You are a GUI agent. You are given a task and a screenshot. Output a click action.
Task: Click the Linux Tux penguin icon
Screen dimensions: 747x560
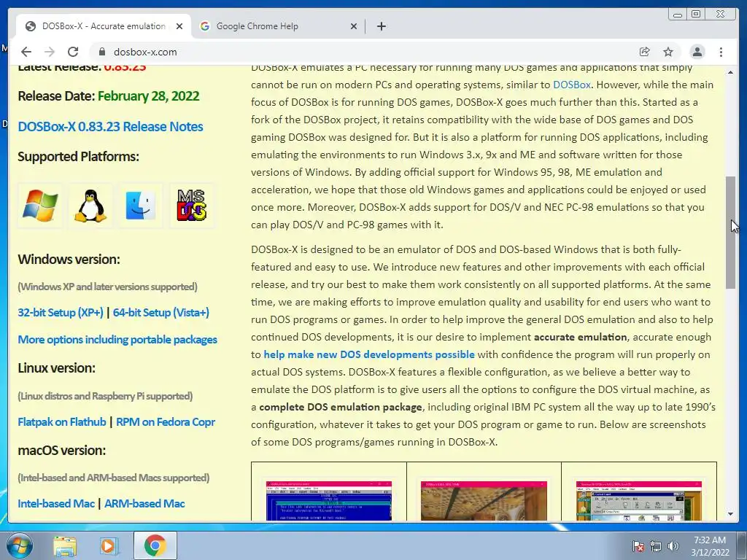click(90, 205)
